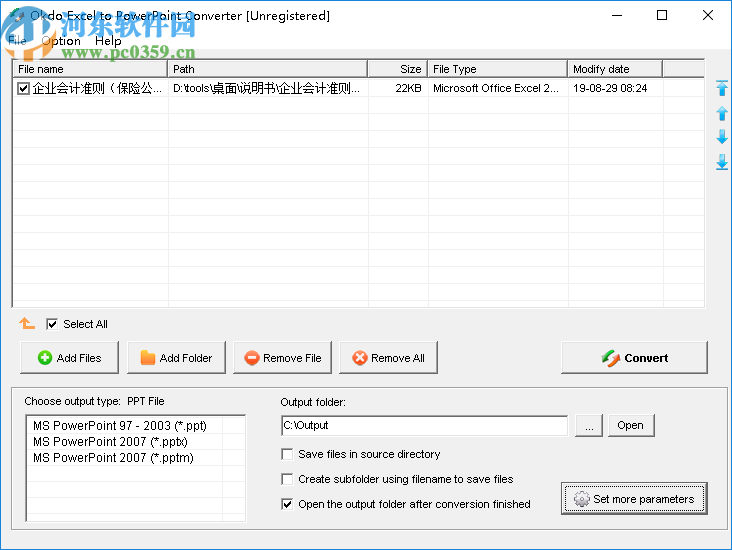
Task: Sort by the Size column header
Action: [x=398, y=69]
